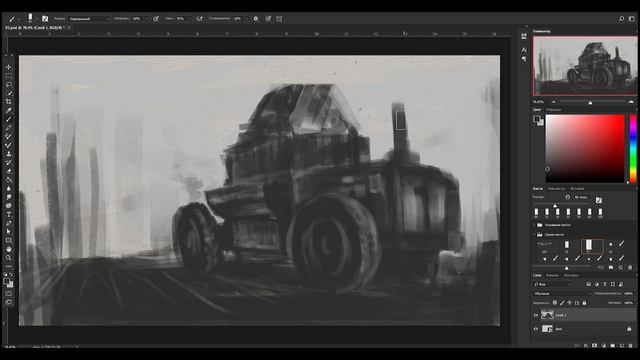Select the Rectangular Marquee tool

[9, 76]
